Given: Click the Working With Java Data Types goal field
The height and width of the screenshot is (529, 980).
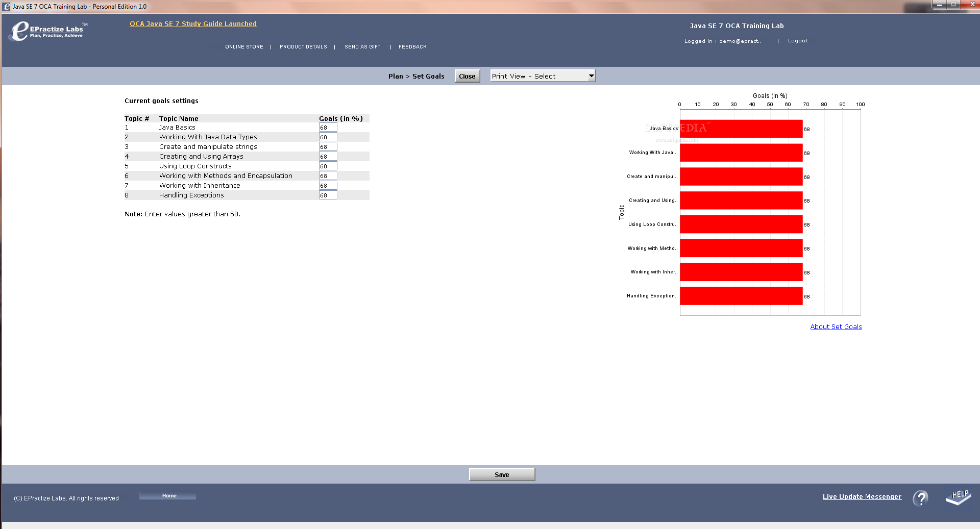Looking at the screenshot, I should (328, 137).
